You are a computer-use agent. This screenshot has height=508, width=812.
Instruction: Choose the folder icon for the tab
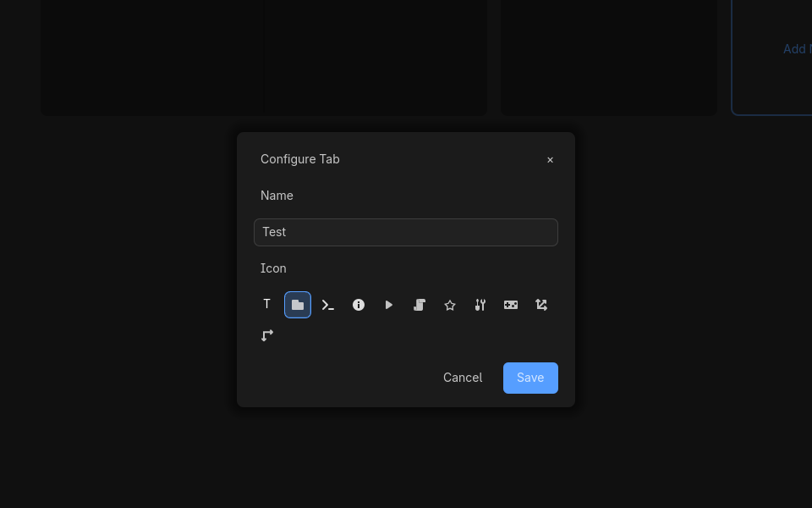[298, 305]
